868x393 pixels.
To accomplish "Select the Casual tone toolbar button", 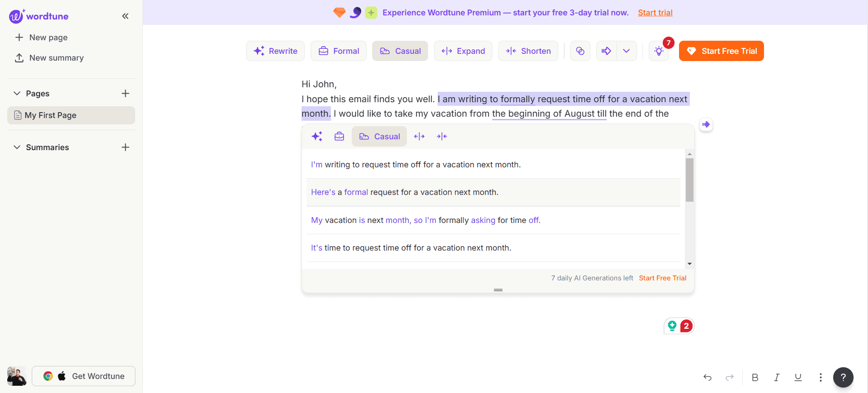I will click(400, 51).
